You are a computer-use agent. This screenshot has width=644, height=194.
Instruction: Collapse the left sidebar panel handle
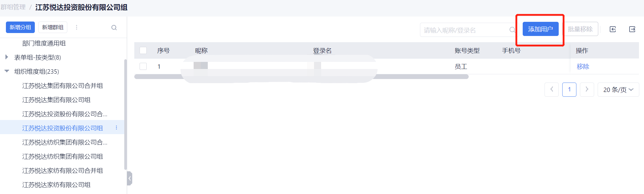point(129,178)
